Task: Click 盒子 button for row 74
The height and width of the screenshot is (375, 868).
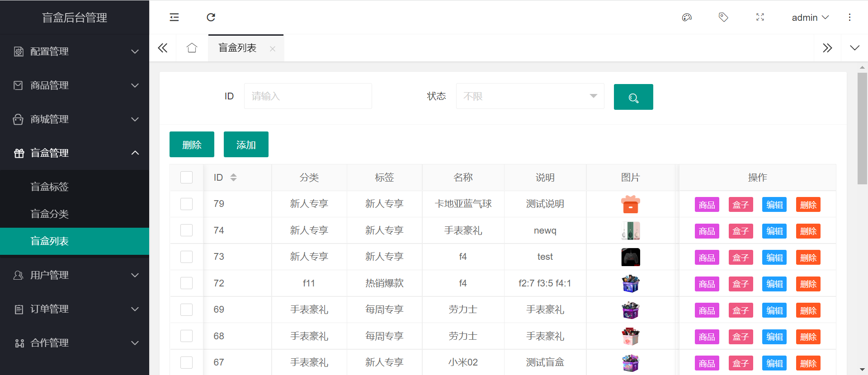Action: click(x=741, y=231)
